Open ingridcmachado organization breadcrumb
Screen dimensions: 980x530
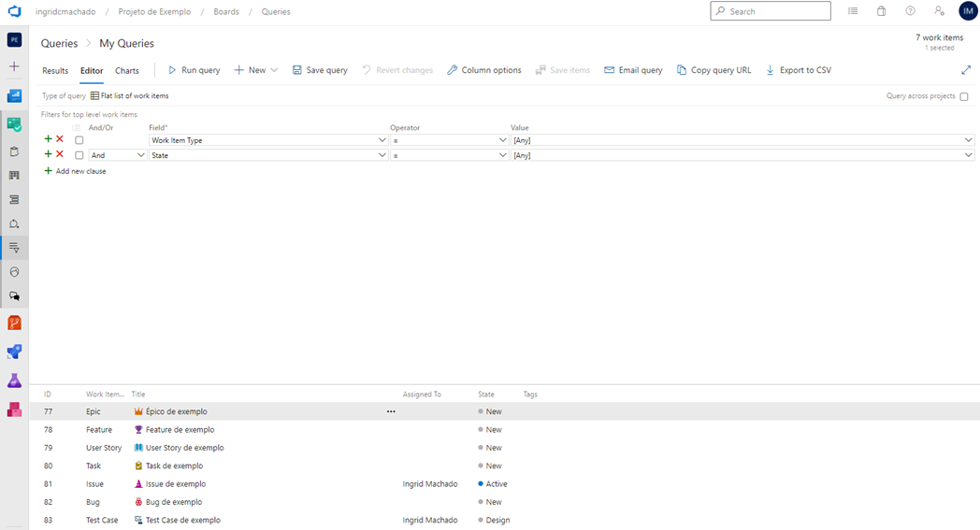tap(65, 11)
